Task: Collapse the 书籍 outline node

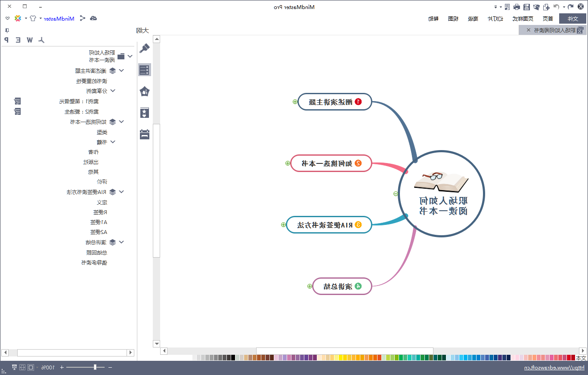Action: pyautogui.click(x=113, y=141)
